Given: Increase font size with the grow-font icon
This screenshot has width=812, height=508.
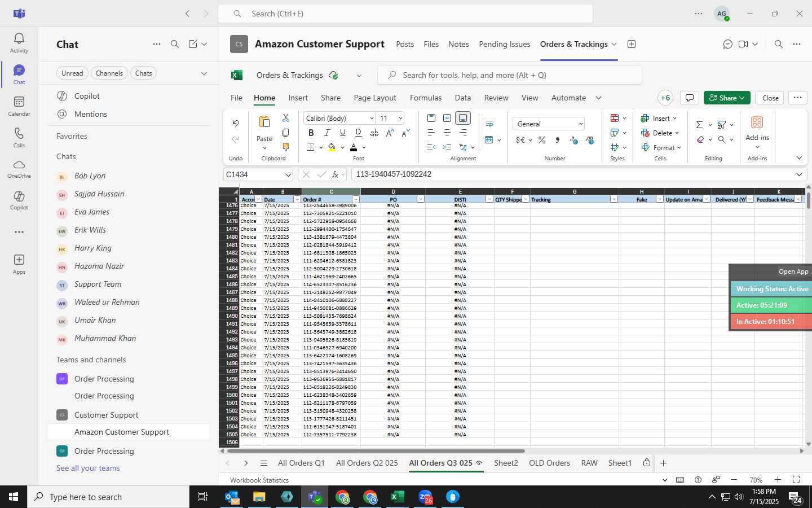Looking at the screenshot, I should click(390, 133).
